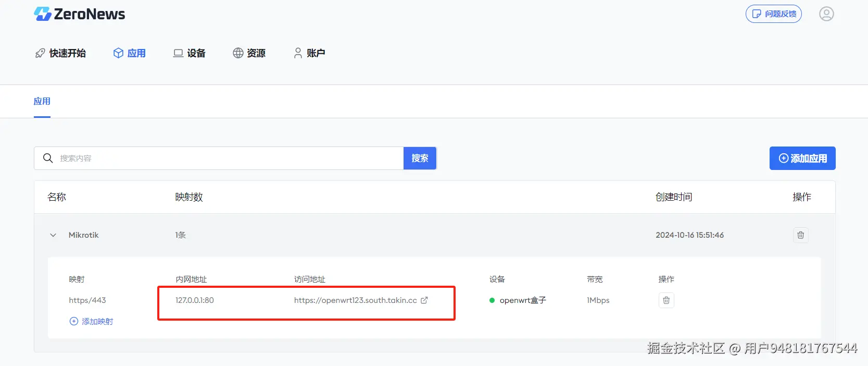This screenshot has width=868, height=366.
Task: Go to 快速开始 menu
Action: (x=60, y=53)
